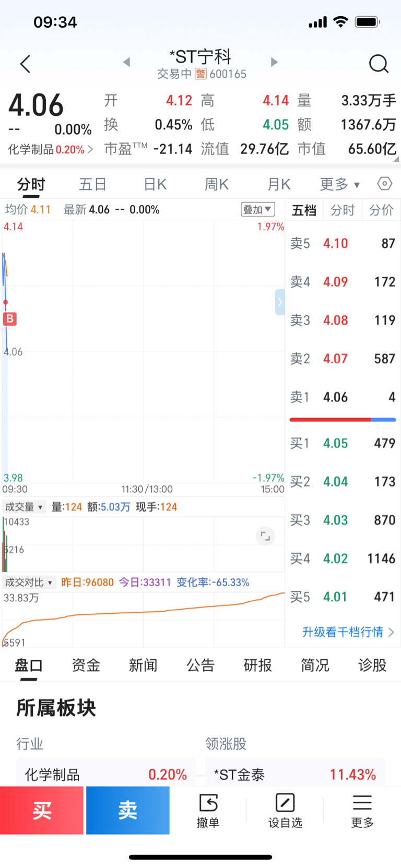Expand quote details corner triangle
401x868 pixels.
396,159
